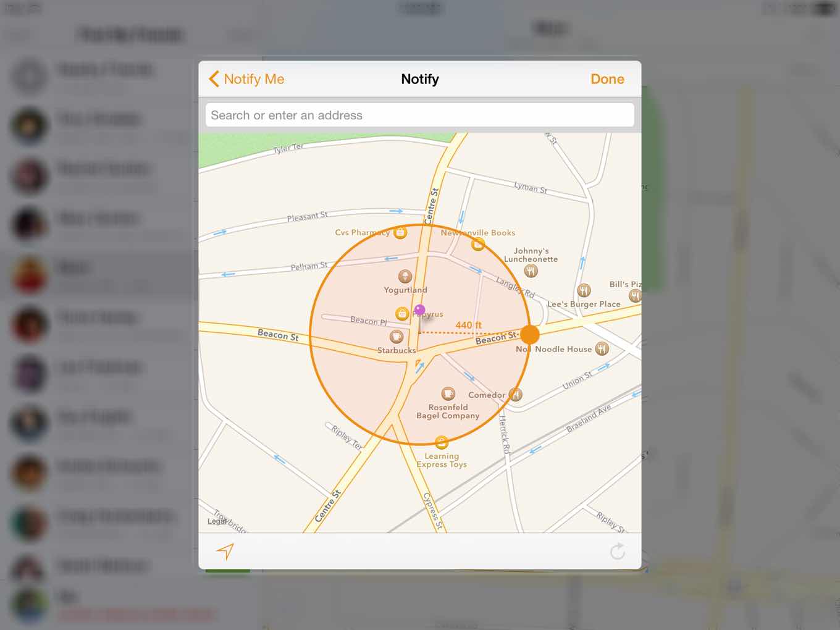The height and width of the screenshot is (630, 840).
Task: Tap the Done button
Action: [x=607, y=79]
